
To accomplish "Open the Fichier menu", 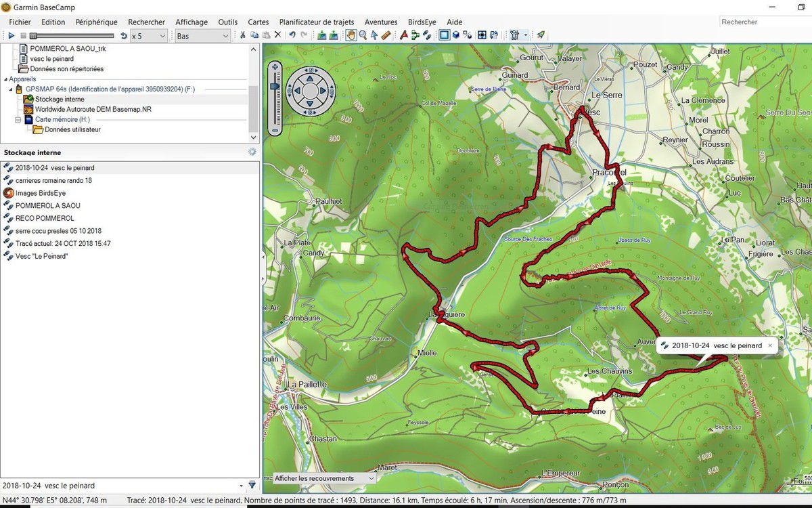I will 20,22.
